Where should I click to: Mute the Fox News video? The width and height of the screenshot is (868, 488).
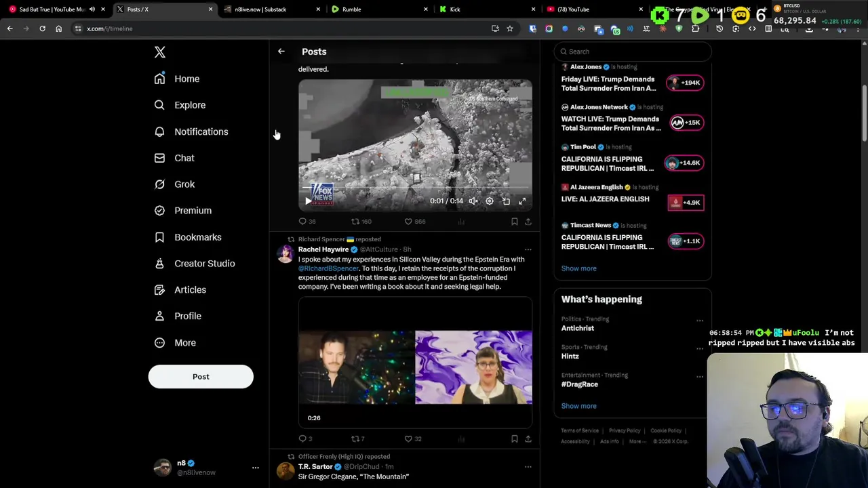(473, 201)
